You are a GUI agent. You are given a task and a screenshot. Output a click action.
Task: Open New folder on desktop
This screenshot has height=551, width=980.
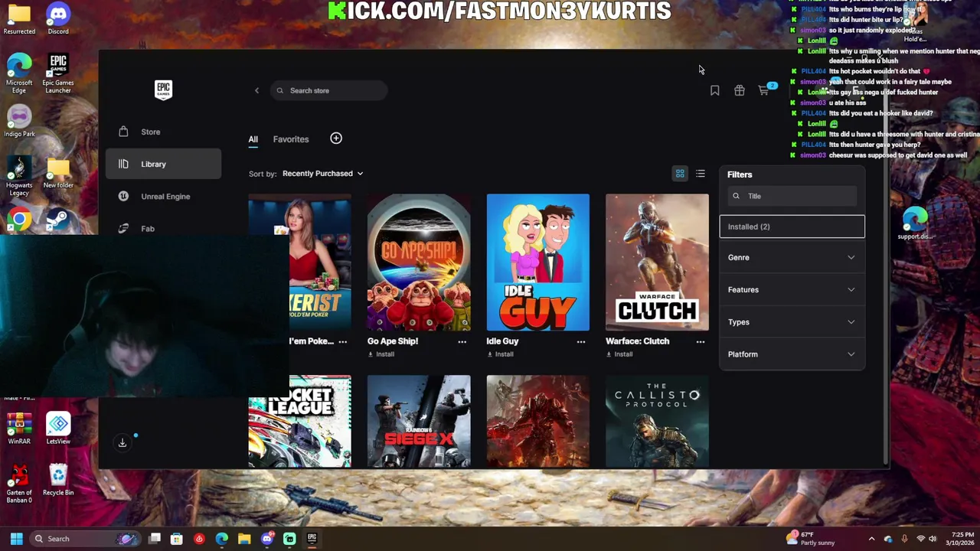[58, 173]
